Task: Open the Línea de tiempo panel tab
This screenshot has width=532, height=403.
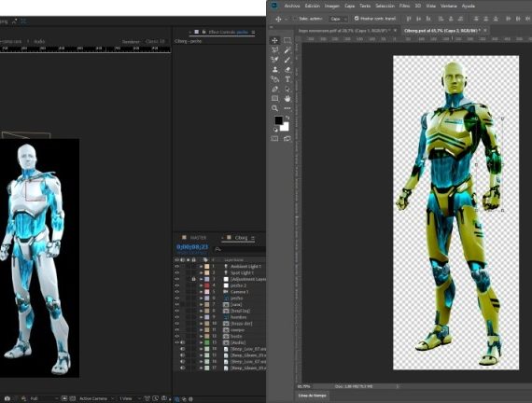Action: [312, 396]
